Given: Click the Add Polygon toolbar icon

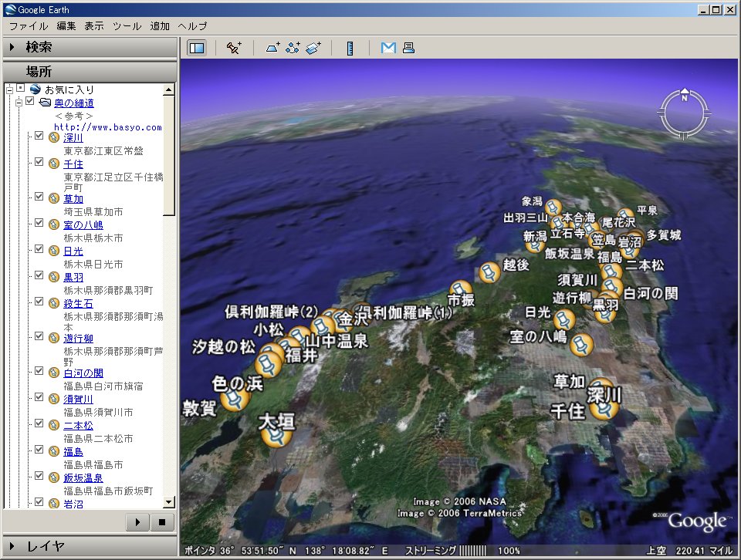Looking at the screenshot, I should [x=273, y=48].
